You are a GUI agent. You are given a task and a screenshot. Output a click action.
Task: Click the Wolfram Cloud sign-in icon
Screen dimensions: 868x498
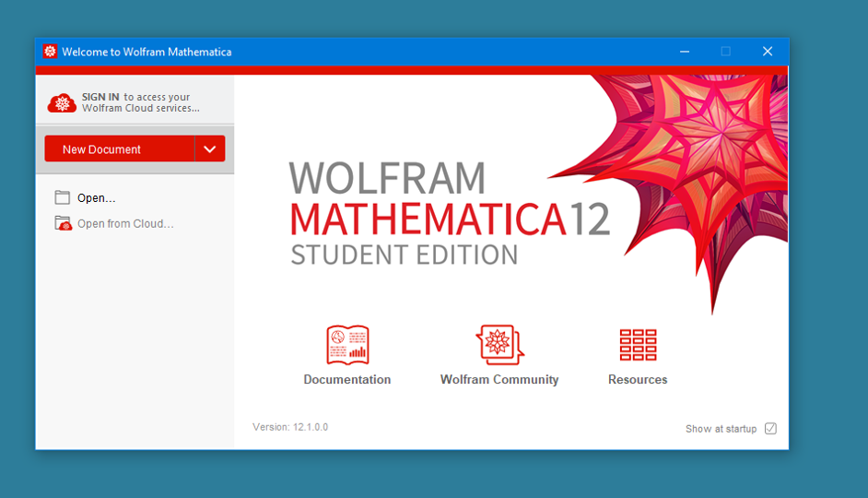point(62,102)
